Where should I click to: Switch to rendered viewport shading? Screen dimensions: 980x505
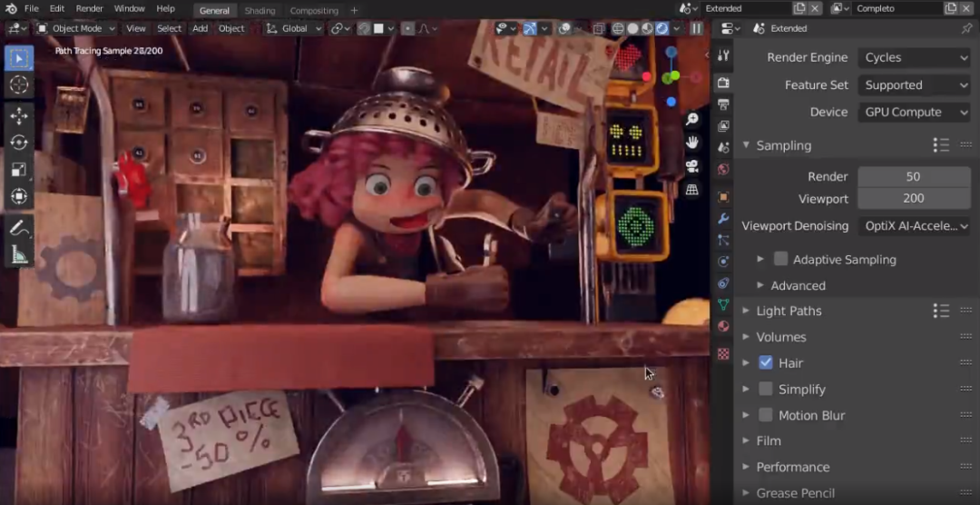click(x=661, y=29)
